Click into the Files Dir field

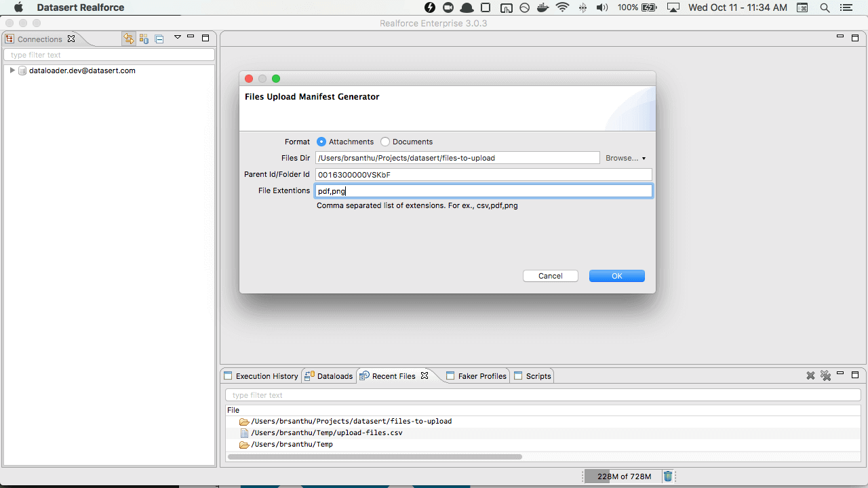tap(458, 158)
